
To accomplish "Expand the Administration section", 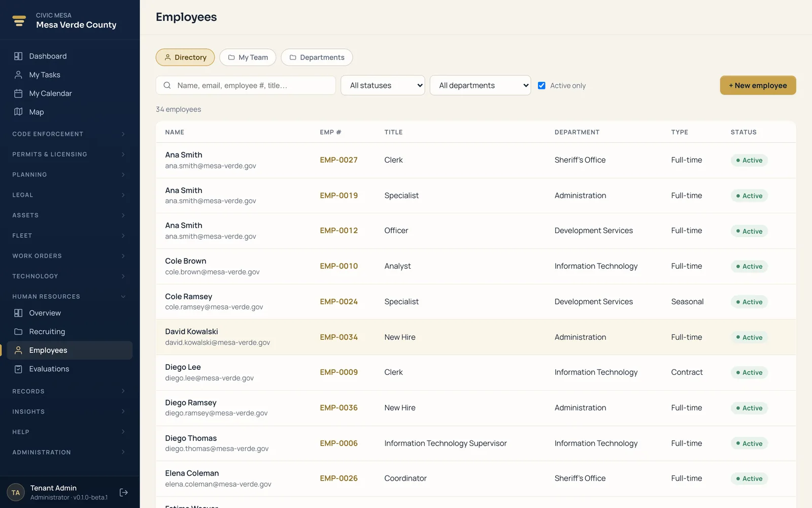I will 70,452.
